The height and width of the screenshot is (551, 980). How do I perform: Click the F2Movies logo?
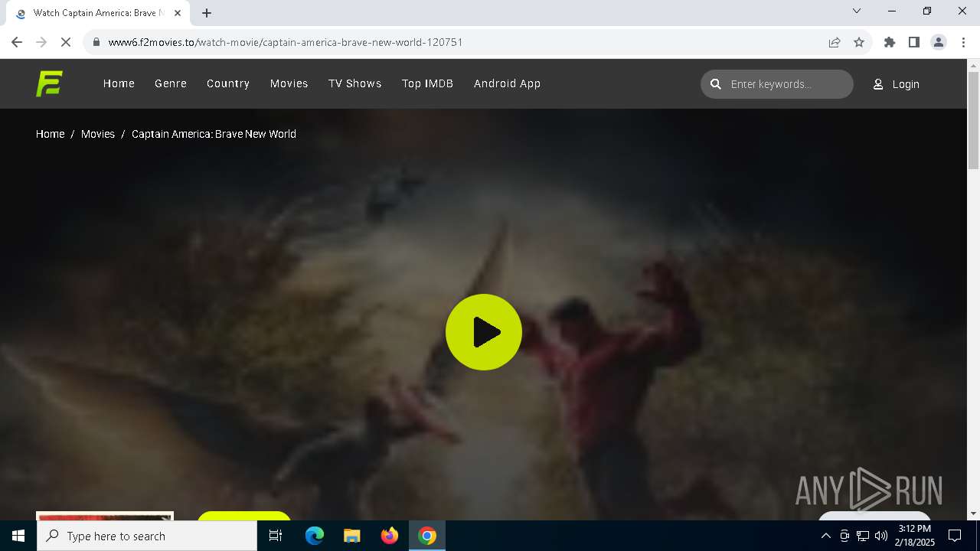pyautogui.click(x=49, y=83)
